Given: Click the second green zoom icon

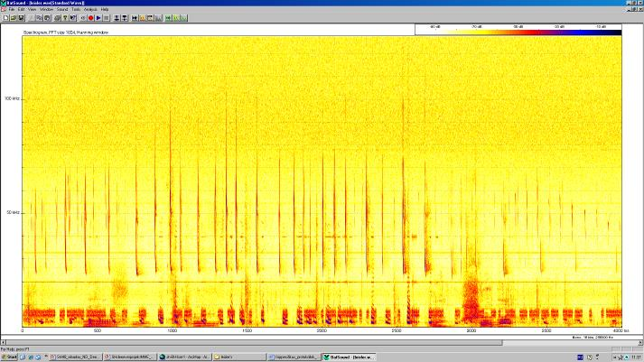Looking at the screenshot, I should pos(176,18).
